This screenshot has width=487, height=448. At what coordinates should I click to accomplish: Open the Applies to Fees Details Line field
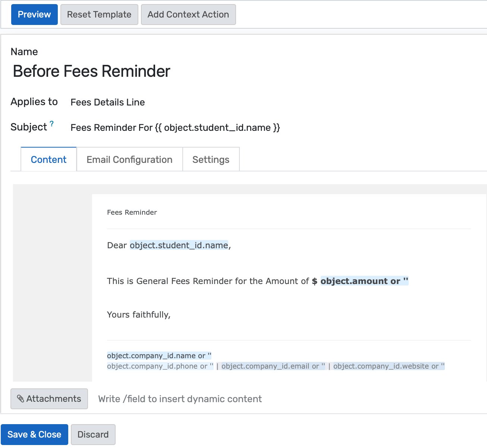click(x=108, y=102)
